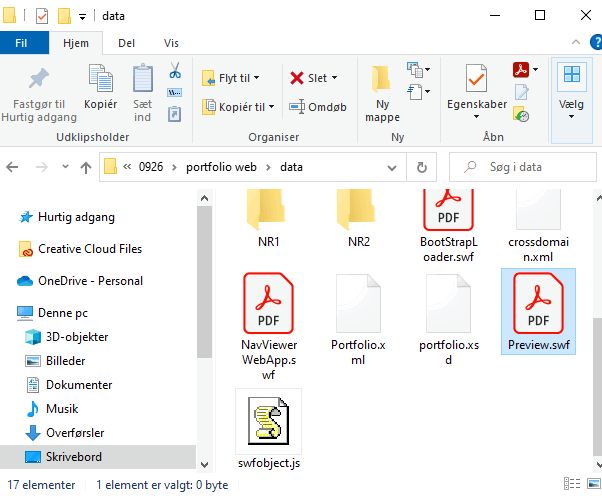Click the properties checkmark icon in title bar

pos(41,16)
